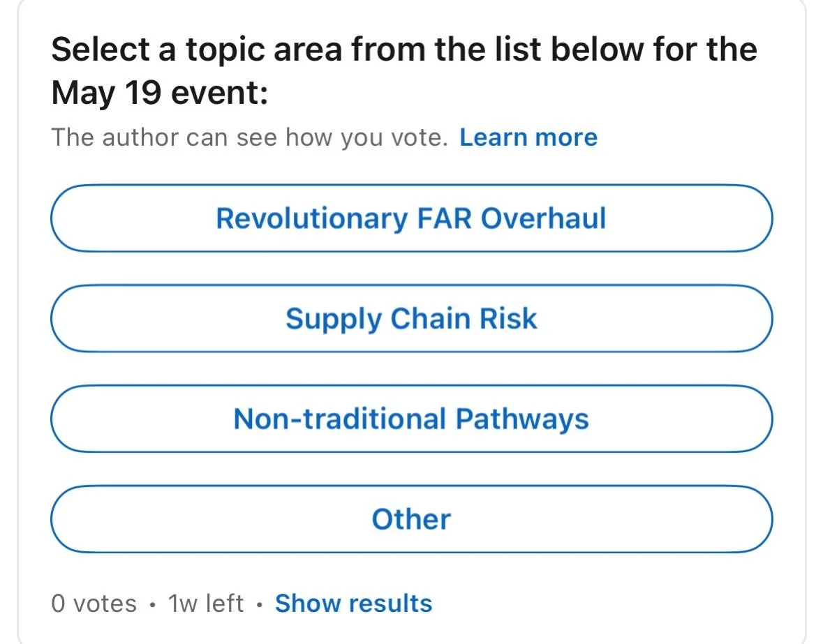The height and width of the screenshot is (644, 823).
Task: Select the Supply Chain Risk option
Action: [x=412, y=318]
